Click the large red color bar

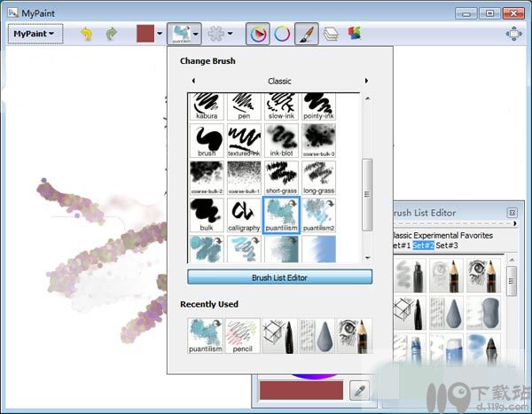pos(301,390)
